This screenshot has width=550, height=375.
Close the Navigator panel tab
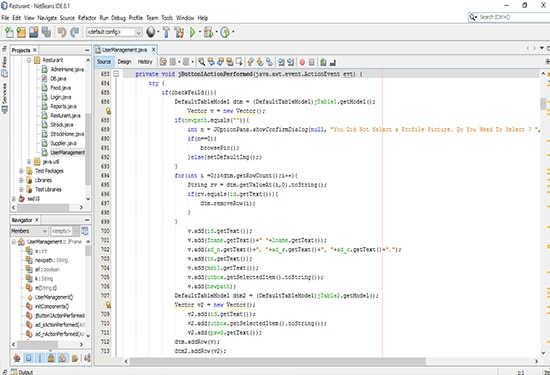pos(36,220)
